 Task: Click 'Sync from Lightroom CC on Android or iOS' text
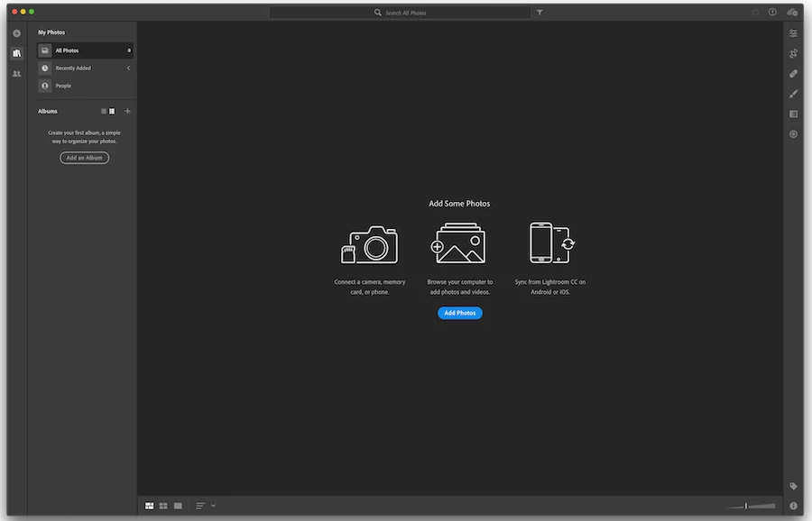point(550,287)
